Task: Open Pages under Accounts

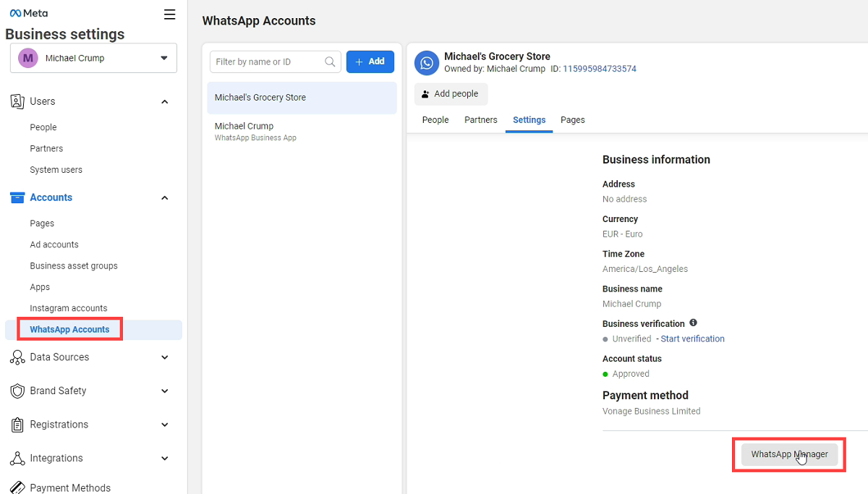Action: (x=42, y=223)
